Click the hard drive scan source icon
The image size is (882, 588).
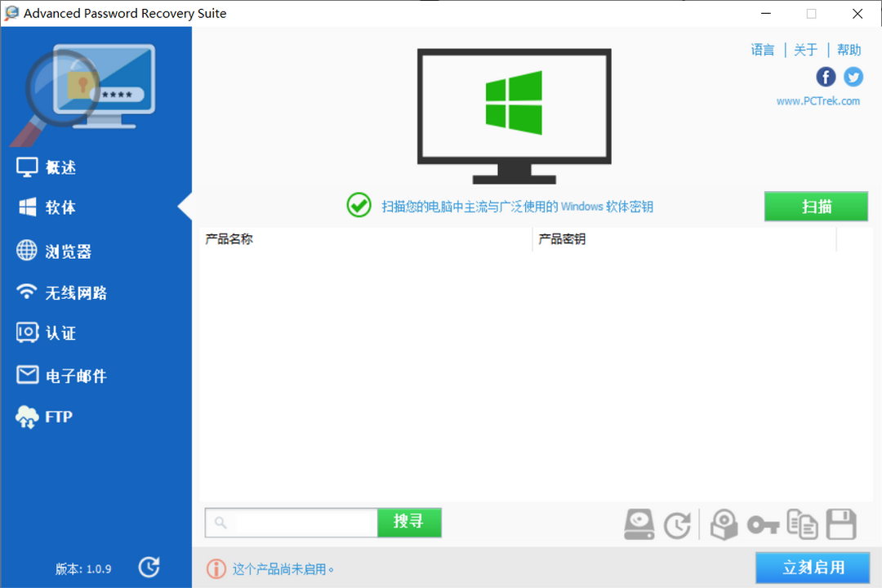click(x=639, y=523)
